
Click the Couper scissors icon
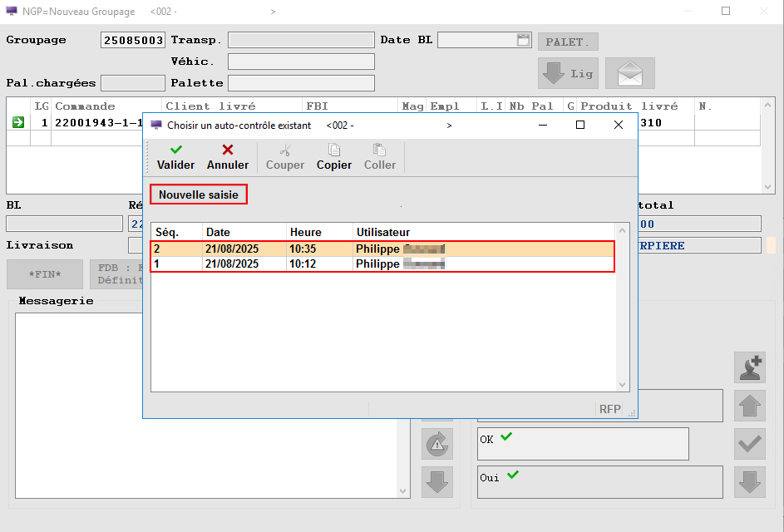(x=285, y=150)
